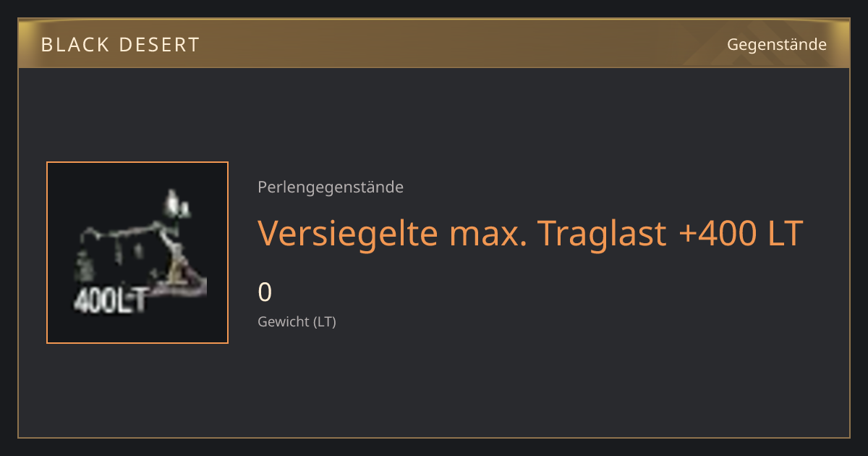Click the Gewicht (LT) label

(x=297, y=321)
